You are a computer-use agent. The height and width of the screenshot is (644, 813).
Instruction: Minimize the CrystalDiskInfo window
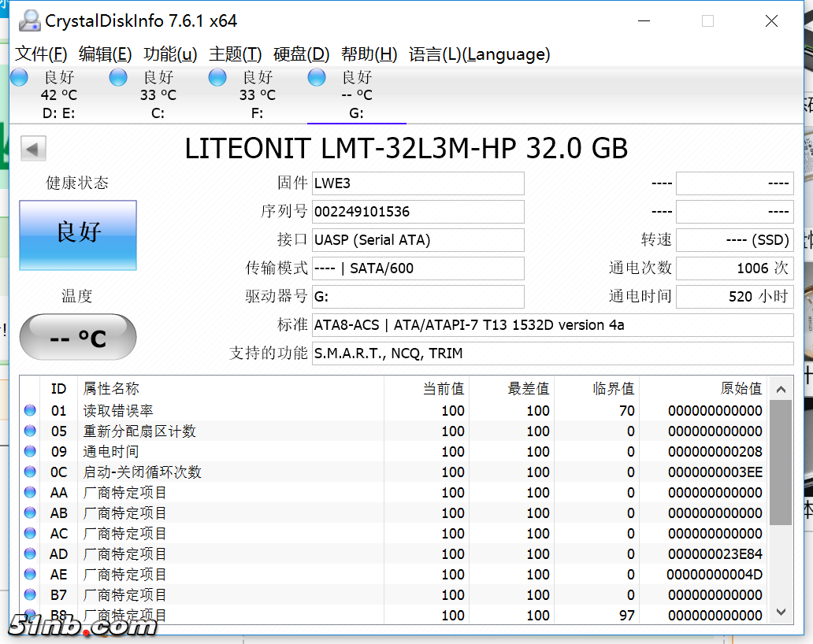644,20
